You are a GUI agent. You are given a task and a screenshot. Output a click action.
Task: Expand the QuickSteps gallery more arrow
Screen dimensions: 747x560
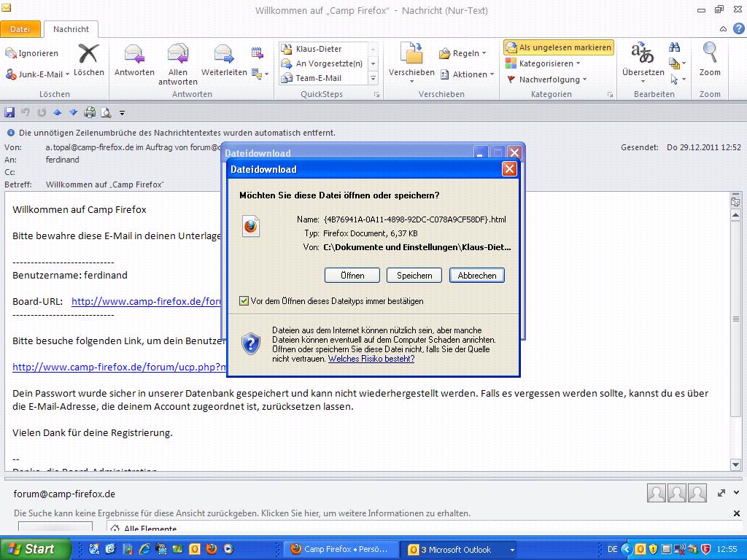(373, 78)
